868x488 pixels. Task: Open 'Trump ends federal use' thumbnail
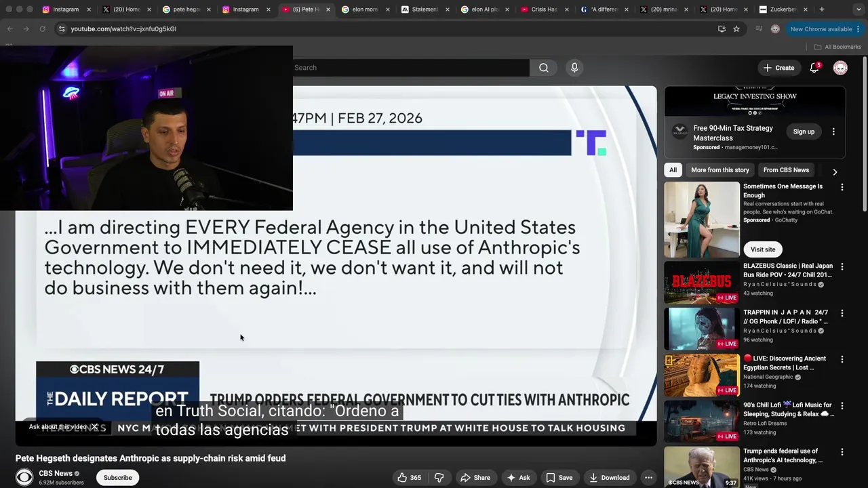[702, 467]
